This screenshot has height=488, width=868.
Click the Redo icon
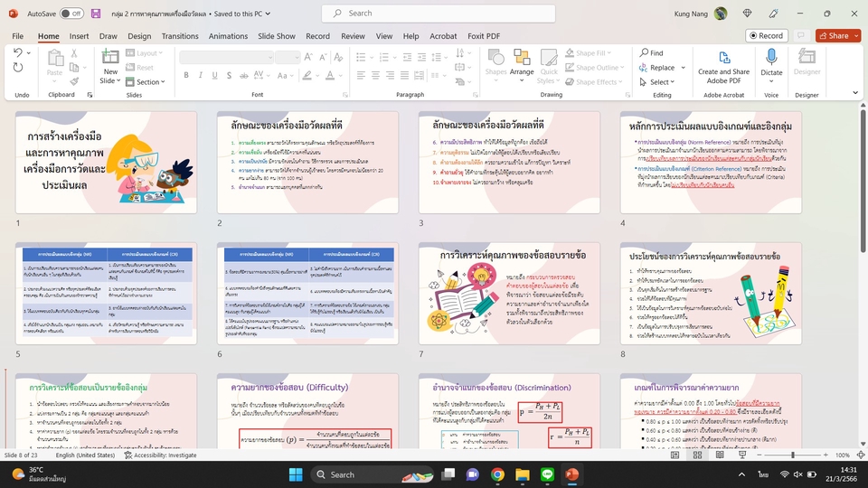click(x=18, y=68)
